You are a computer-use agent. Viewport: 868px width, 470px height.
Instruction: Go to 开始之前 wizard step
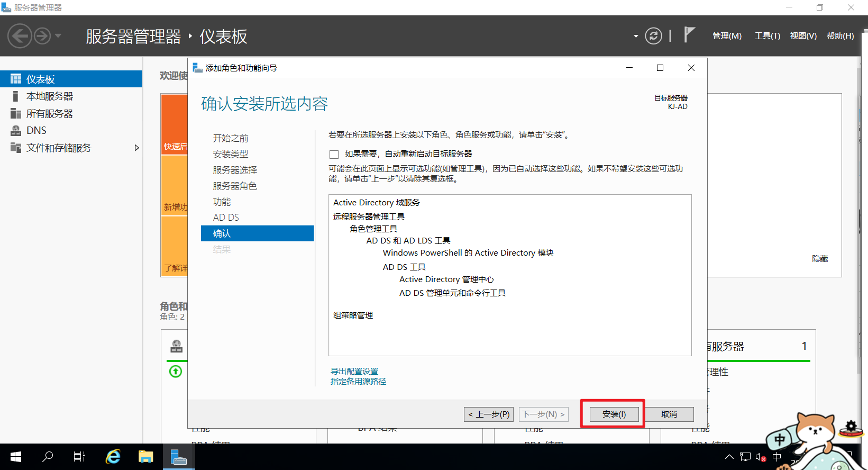click(231, 138)
